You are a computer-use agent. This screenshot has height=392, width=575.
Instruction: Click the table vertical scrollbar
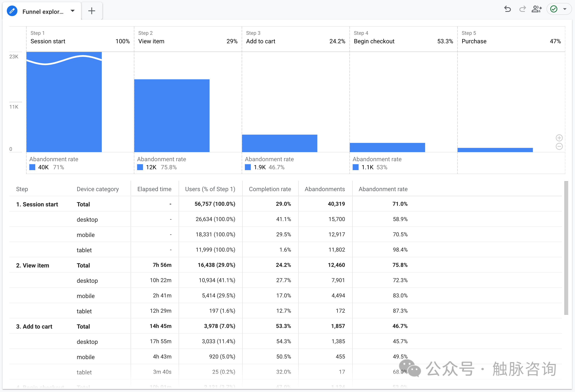tap(566, 248)
